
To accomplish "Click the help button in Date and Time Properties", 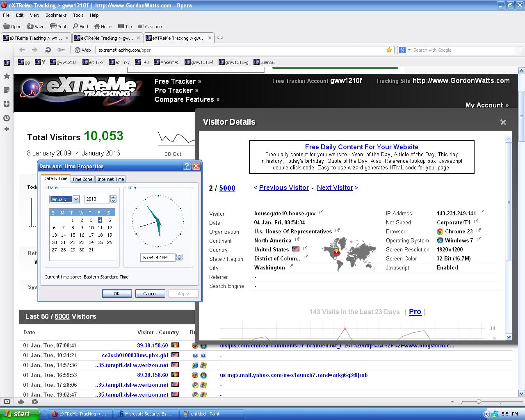I will click(187, 166).
